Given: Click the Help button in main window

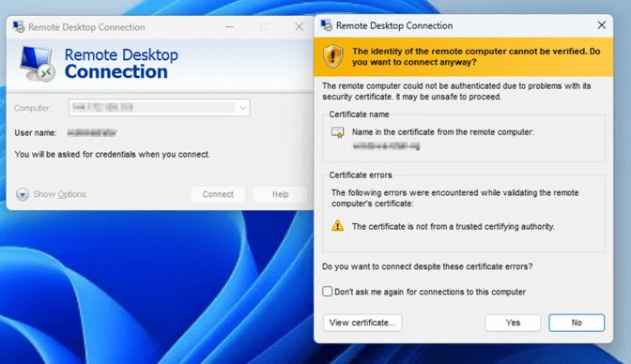Looking at the screenshot, I should point(280,194).
